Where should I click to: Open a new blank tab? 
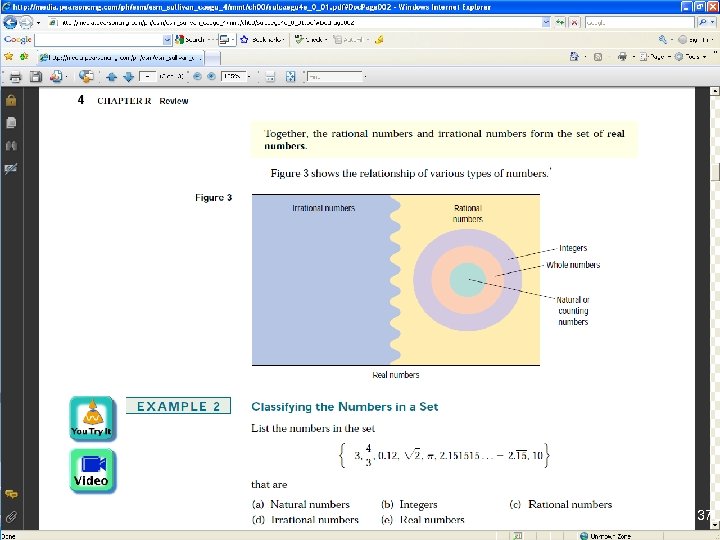point(212,58)
